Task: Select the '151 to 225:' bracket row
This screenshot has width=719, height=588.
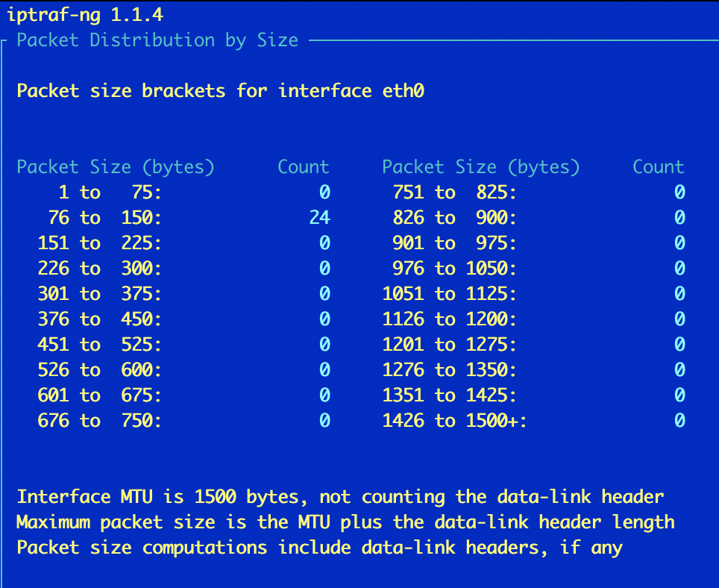Action: (x=184, y=243)
